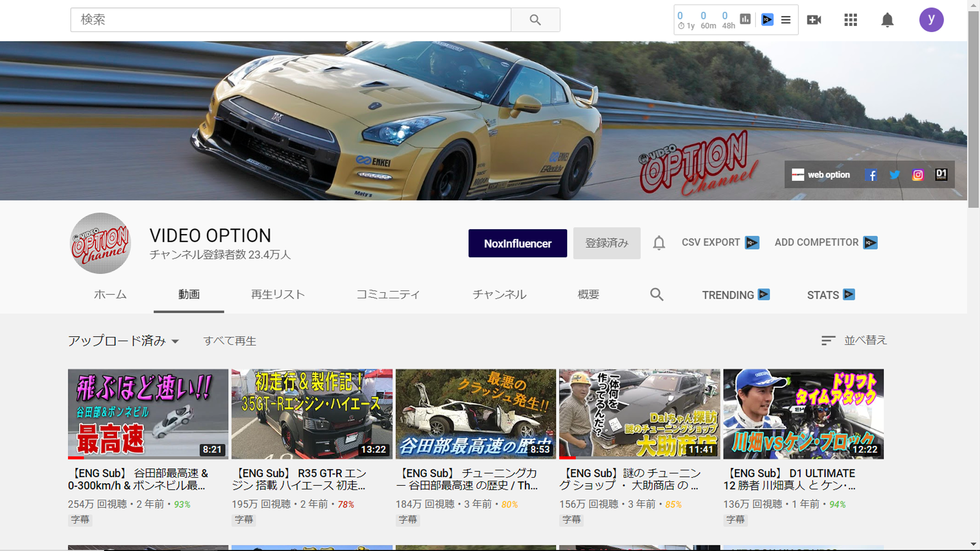Image resolution: width=980 pixels, height=551 pixels.
Task: Open the 再生リスト tab
Action: coord(278,294)
